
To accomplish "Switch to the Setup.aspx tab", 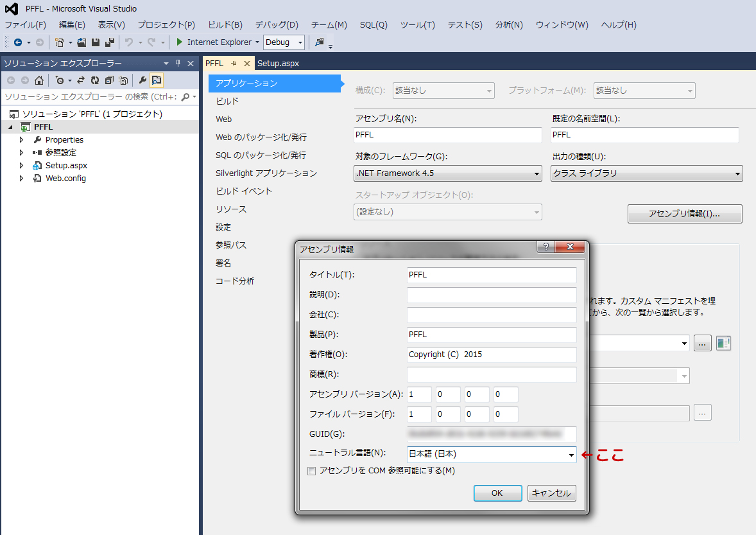I will pyautogui.click(x=278, y=63).
